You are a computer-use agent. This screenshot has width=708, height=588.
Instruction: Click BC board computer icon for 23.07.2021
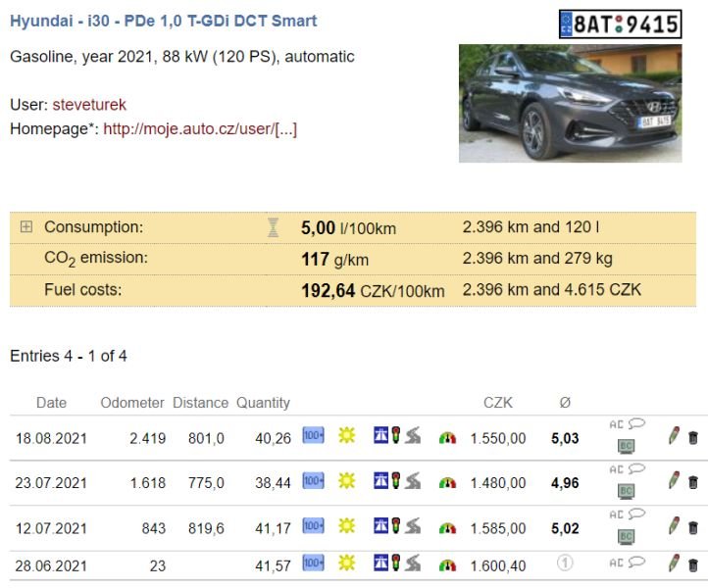pyautogui.click(x=626, y=491)
